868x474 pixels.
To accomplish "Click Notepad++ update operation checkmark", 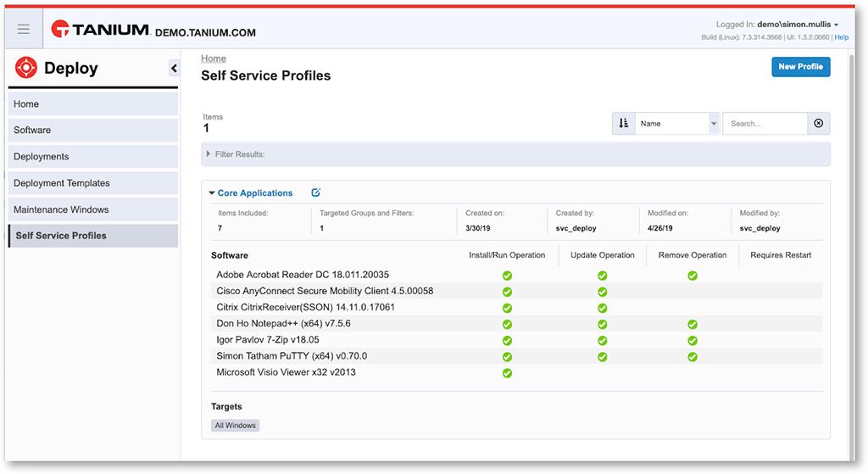I will [603, 325].
